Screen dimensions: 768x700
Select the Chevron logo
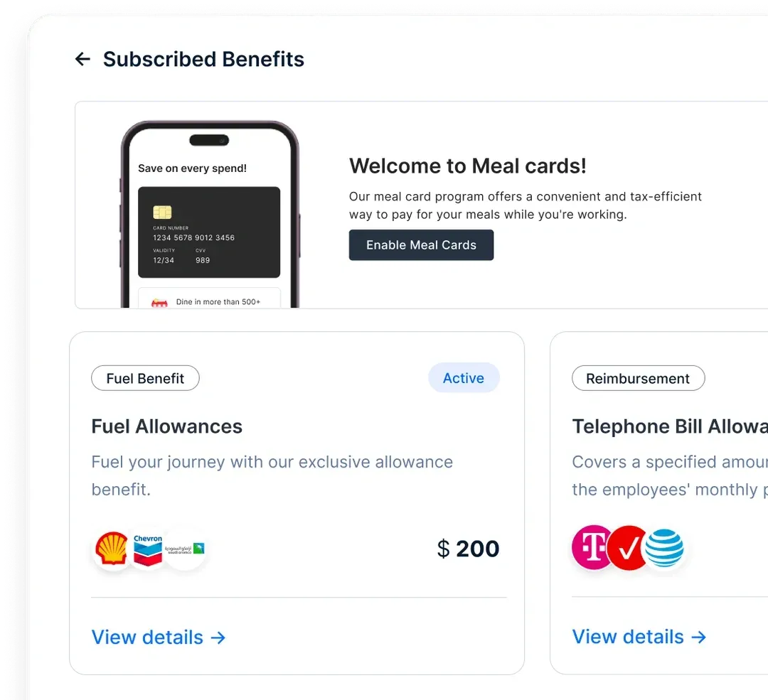pos(147,548)
